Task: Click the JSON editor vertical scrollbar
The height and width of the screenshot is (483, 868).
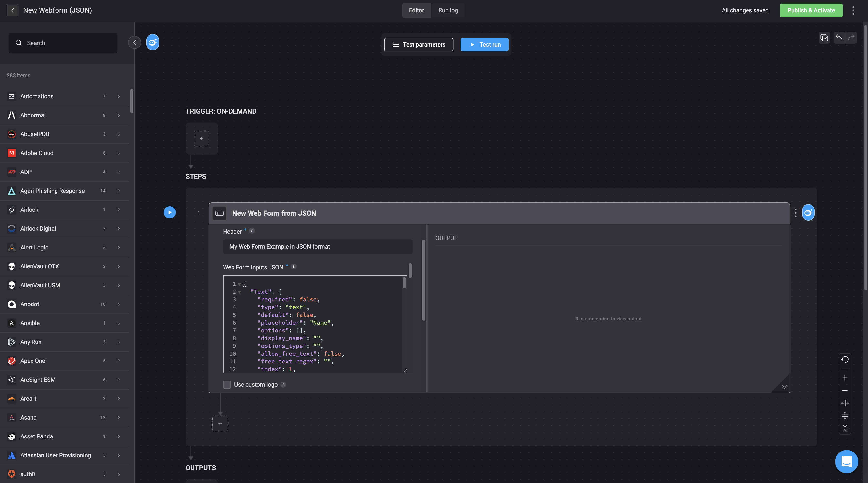Action: pos(404,283)
